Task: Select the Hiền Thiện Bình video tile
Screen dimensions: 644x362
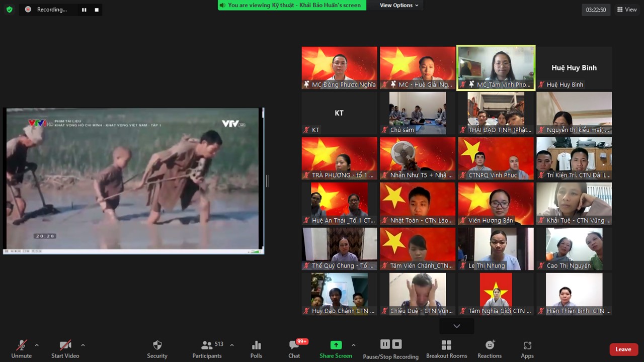Action: (x=574, y=294)
